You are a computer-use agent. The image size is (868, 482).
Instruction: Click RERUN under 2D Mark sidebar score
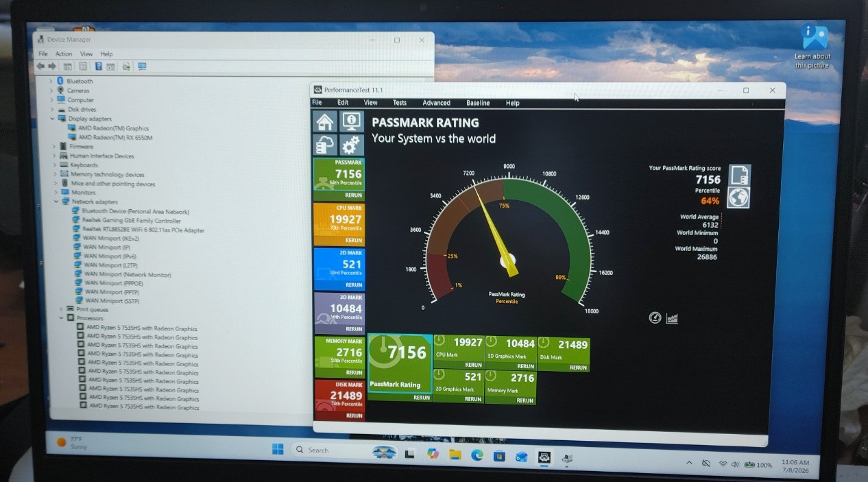click(354, 285)
